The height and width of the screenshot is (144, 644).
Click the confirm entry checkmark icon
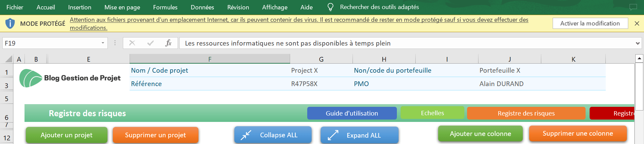pos(150,43)
